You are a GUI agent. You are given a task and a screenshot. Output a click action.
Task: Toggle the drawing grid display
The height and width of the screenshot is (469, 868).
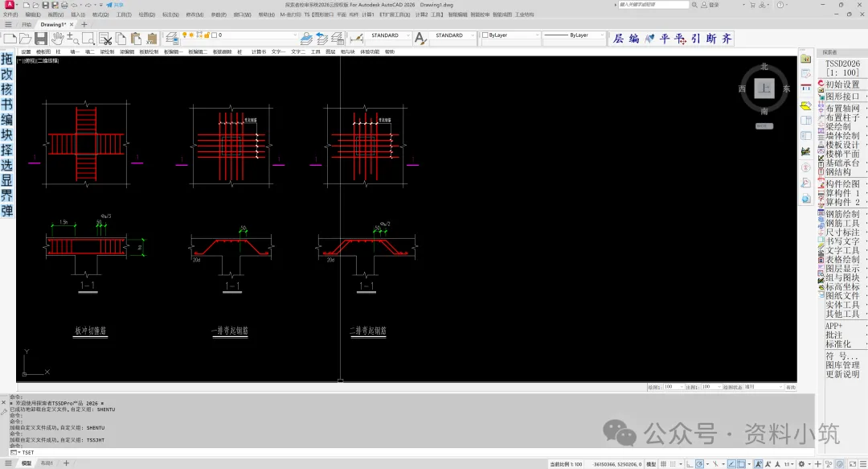663,463
